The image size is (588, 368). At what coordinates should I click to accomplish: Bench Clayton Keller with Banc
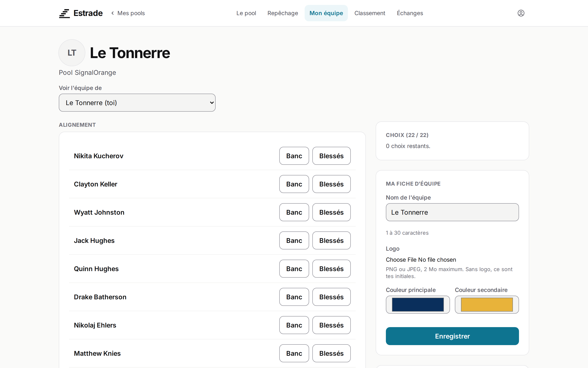pyautogui.click(x=294, y=184)
